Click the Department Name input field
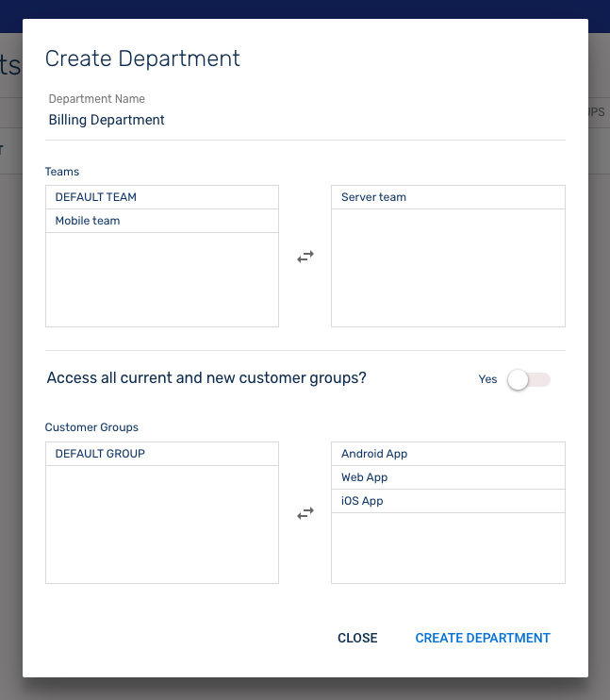 (305, 121)
